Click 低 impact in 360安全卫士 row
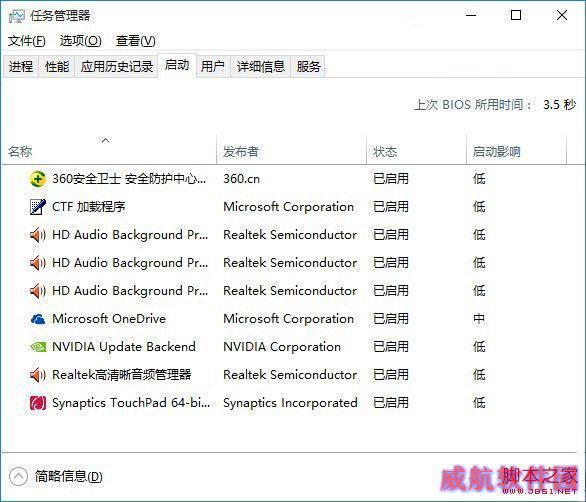The image size is (586, 502). (x=479, y=179)
